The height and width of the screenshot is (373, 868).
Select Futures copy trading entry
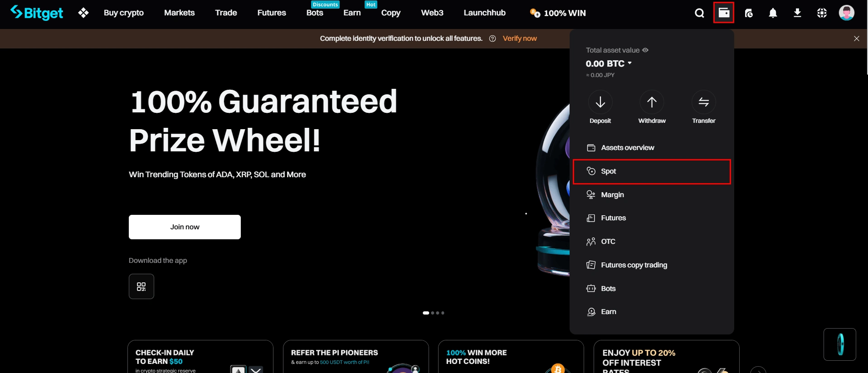[x=634, y=265]
